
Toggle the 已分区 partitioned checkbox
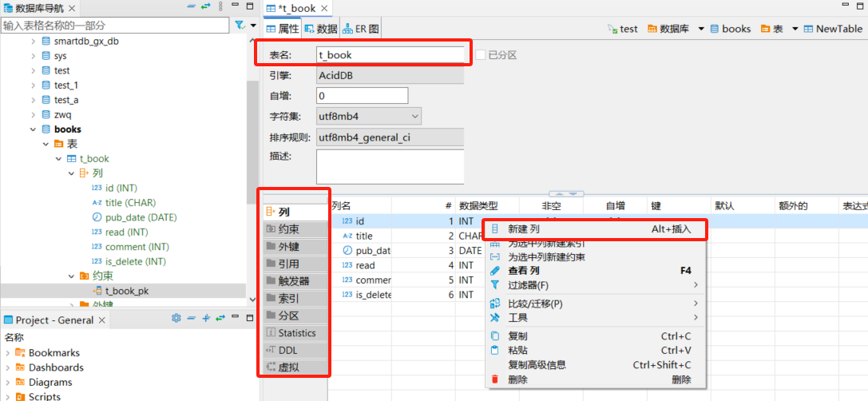pyautogui.click(x=481, y=55)
